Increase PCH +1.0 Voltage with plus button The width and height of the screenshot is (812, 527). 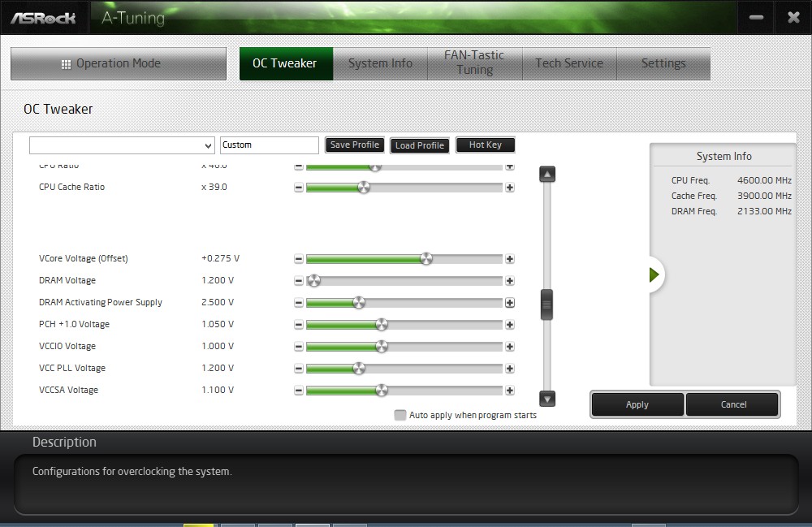pyautogui.click(x=510, y=325)
